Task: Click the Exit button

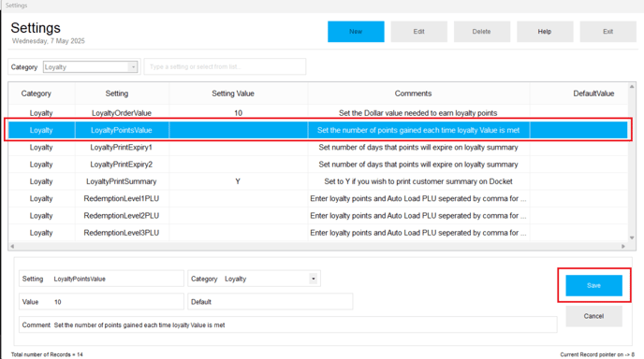Action: coord(607,32)
